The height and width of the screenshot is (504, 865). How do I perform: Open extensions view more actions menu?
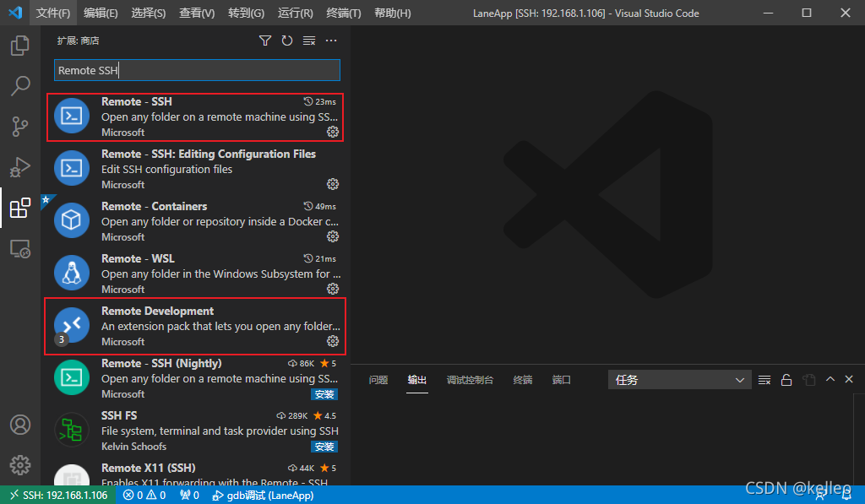coord(331,41)
